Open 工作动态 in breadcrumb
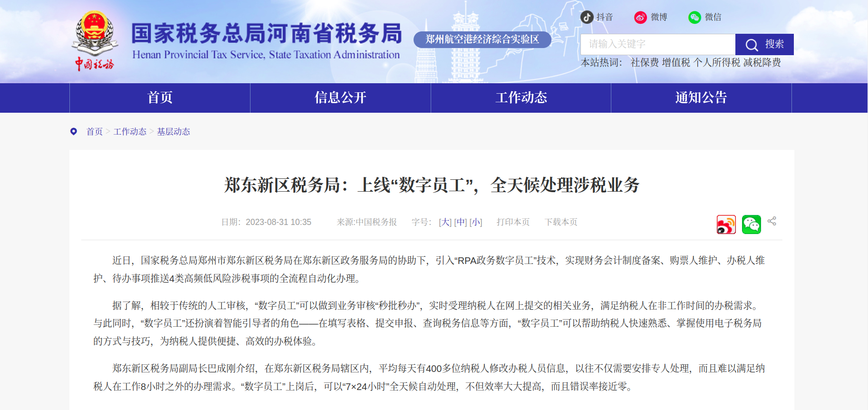This screenshot has height=410, width=868. point(130,132)
